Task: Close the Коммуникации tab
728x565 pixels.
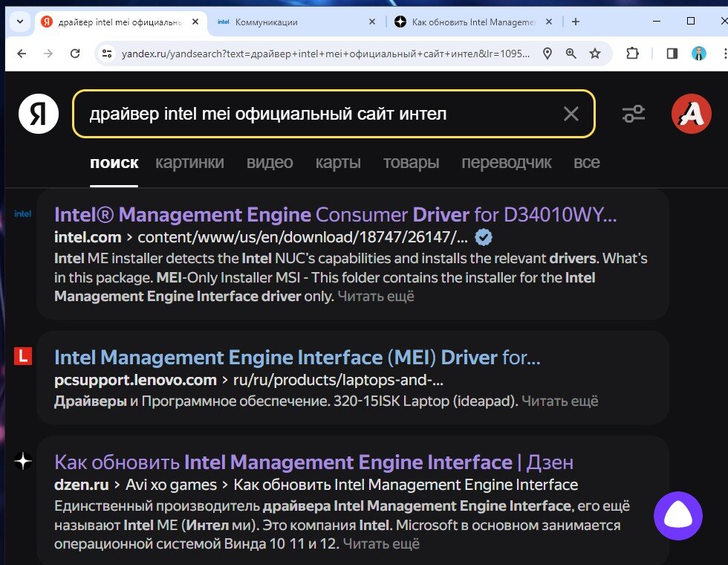Action: pyautogui.click(x=372, y=22)
